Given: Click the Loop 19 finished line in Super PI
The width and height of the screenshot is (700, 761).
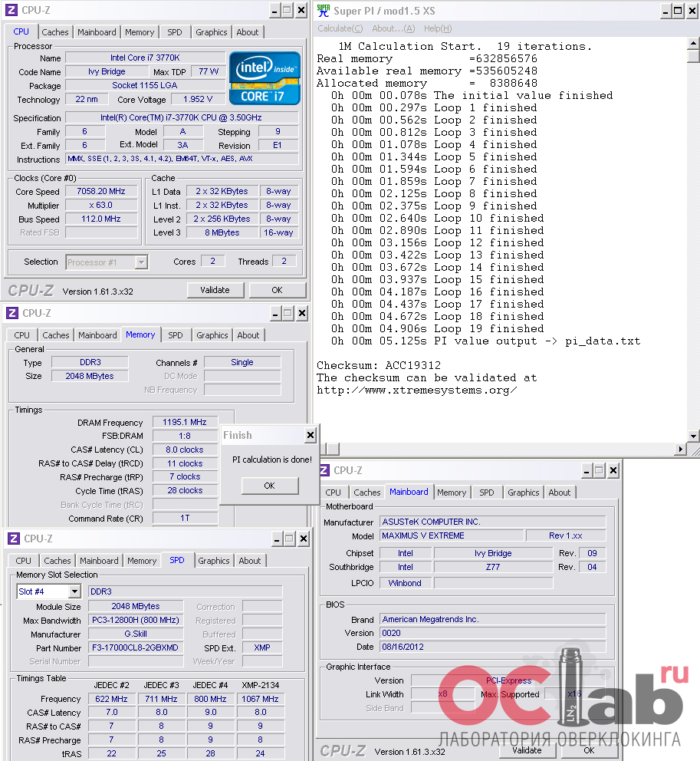Looking at the screenshot, I should [x=438, y=328].
